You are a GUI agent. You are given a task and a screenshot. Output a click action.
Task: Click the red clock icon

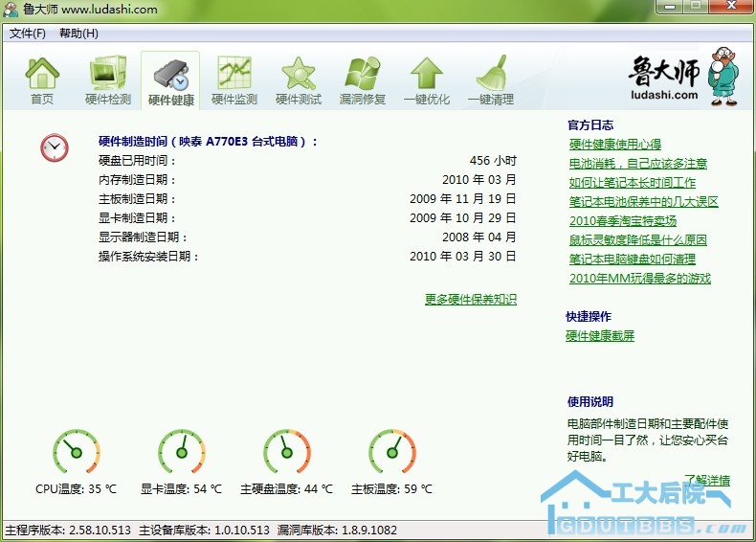55,147
